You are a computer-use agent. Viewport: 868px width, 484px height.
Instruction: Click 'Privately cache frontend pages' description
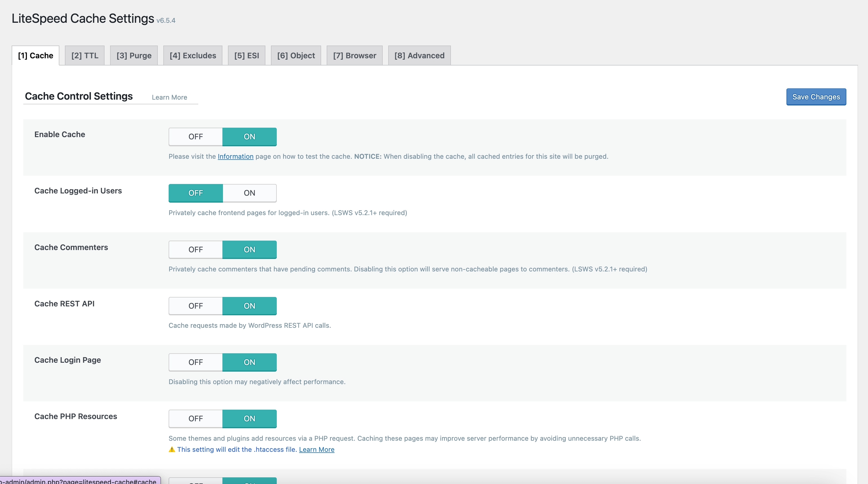288,213
